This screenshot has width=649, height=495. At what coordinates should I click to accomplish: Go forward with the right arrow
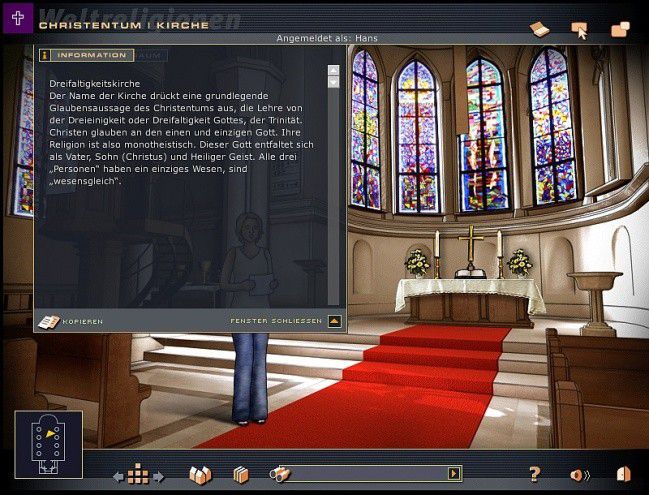[x=159, y=477]
